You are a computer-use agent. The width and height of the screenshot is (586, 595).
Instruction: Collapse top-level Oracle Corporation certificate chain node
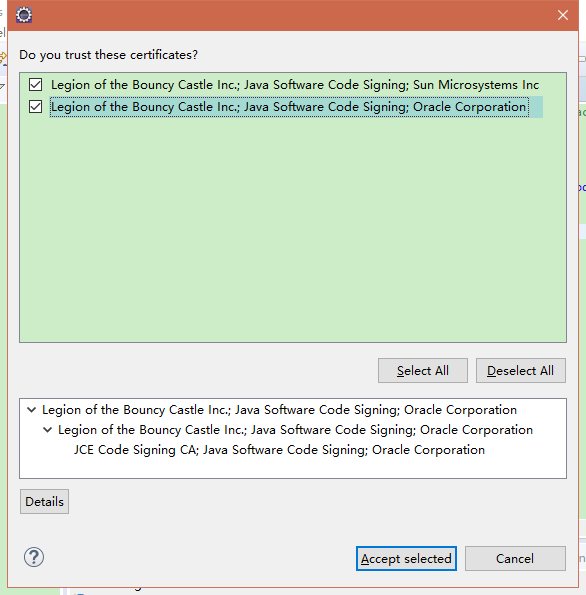pyautogui.click(x=32, y=410)
